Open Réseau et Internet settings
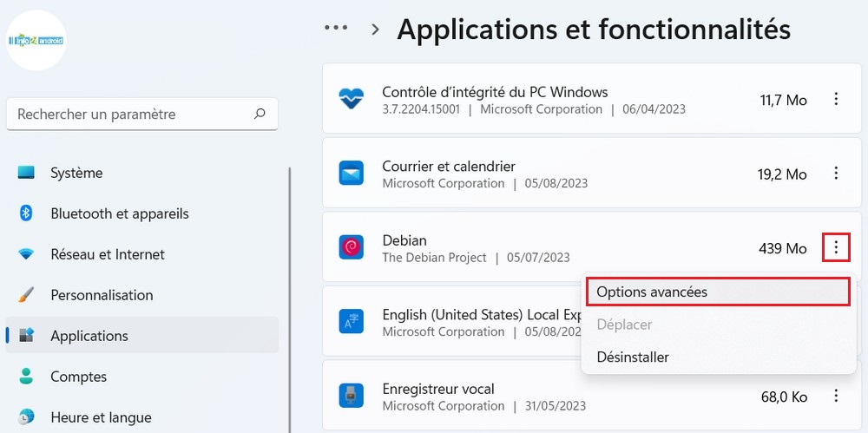The height and width of the screenshot is (433, 868). click(141, 254)
